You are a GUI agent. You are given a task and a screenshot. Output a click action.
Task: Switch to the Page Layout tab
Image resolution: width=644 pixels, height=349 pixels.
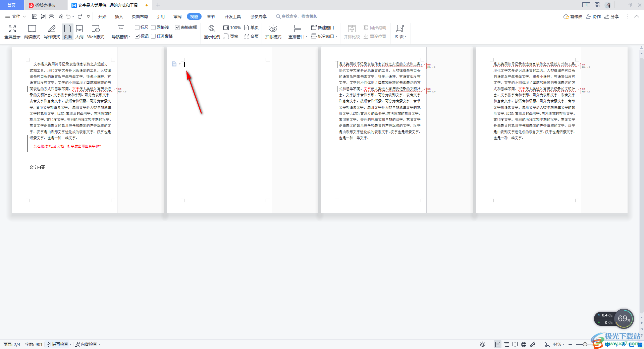click(x=140, y=16)
